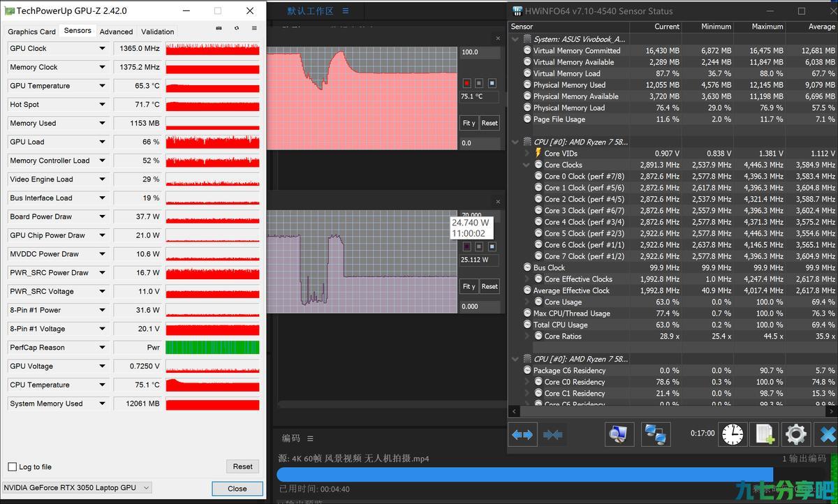The image size is (838, 504).
Task: Click the GPU-Z refresh icon
Action: pos(237,29)
